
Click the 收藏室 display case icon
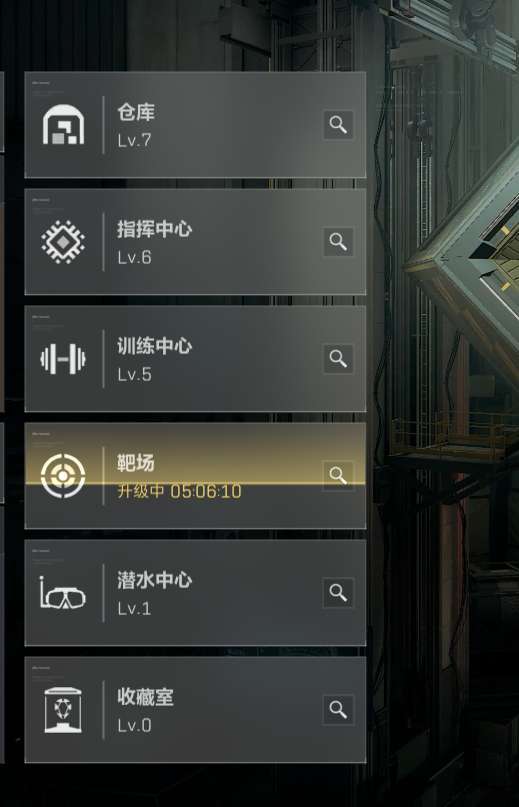pos(63,710)
